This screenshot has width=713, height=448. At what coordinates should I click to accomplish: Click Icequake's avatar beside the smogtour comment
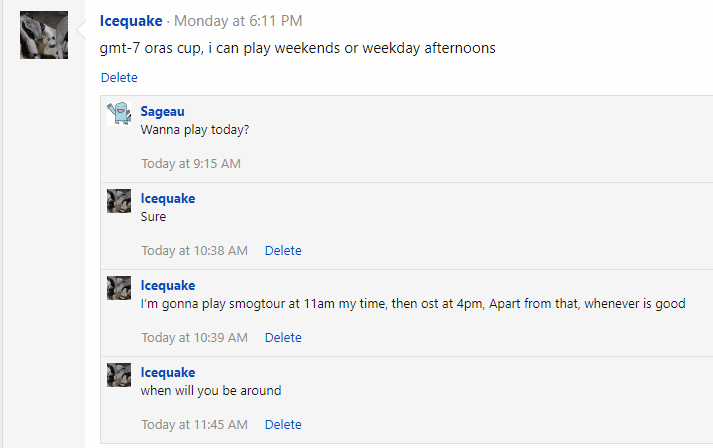click(x=119, y=287)
